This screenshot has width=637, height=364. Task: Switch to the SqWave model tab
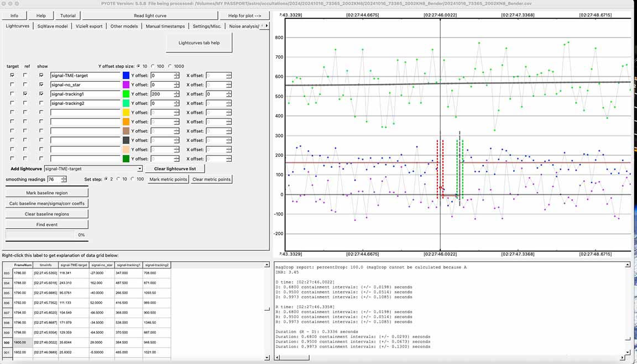click(53, 26)
